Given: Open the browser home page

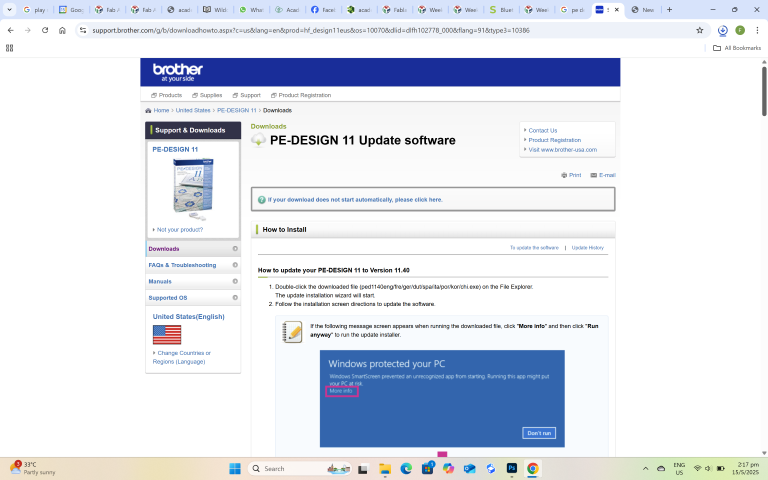Looking at the screenshot, I should coord(62,30).
